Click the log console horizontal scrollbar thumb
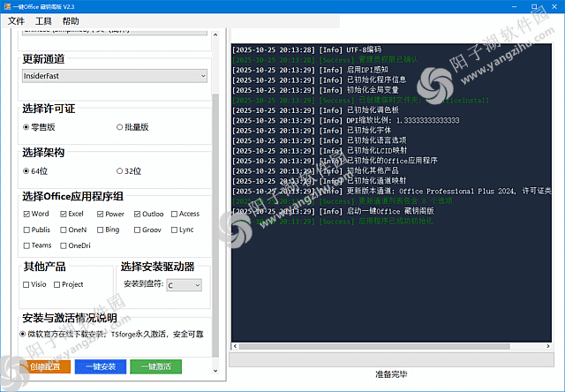565x392 pixels. click(x=374, y=346)
